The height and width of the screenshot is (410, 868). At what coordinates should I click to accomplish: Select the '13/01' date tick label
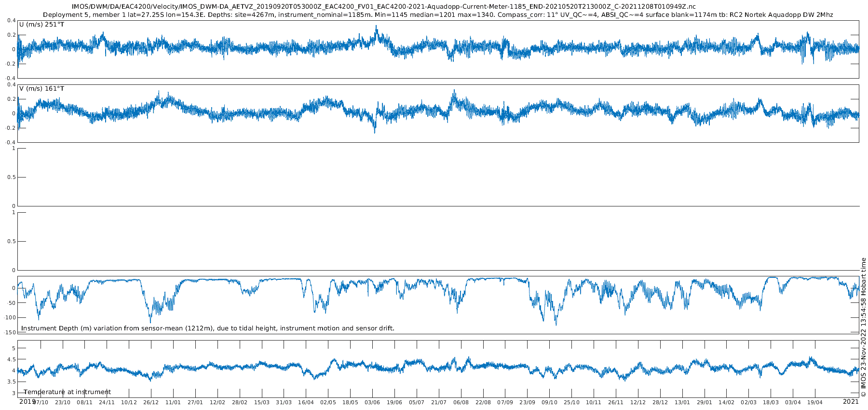(682, 402)
